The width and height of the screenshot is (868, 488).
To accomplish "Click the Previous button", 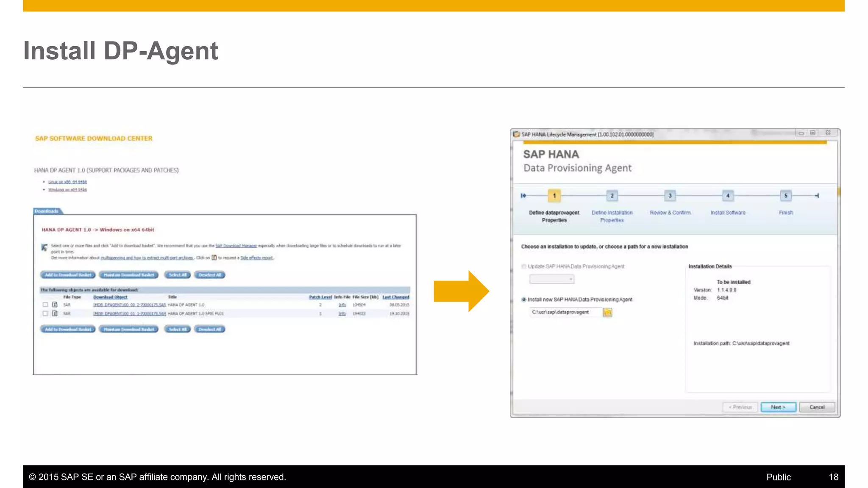I will (740, 407).
